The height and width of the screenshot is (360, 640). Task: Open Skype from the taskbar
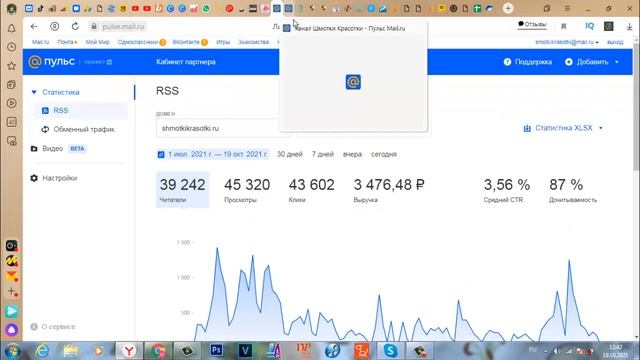click(390, 350)
